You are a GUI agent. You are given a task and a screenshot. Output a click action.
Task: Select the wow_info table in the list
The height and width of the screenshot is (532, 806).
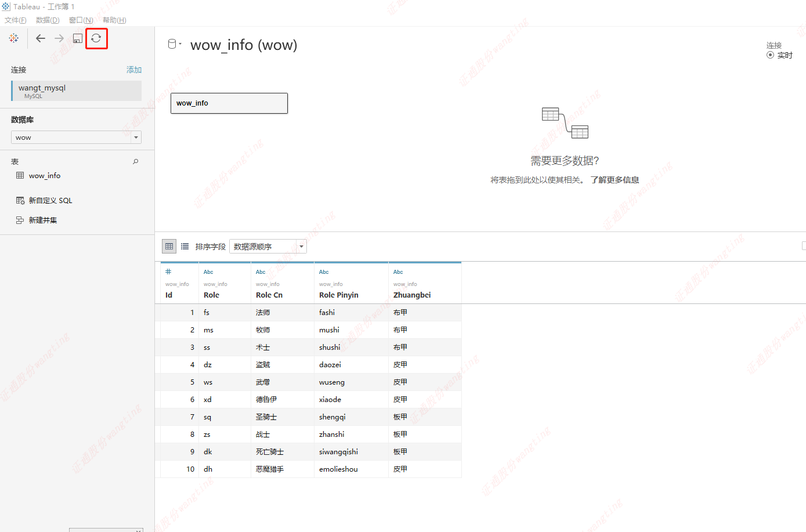pyautogui.click(x=45, y=175)
